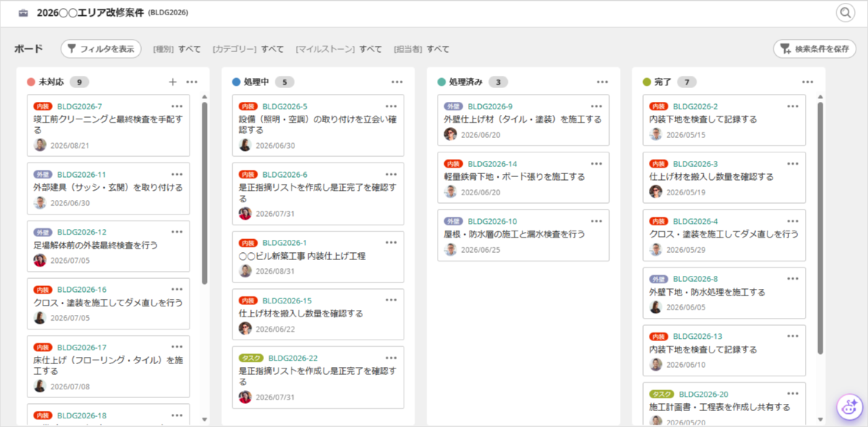Select text 足場解体前の外装最終検査を行う
This screenshot has width=868, height=427.
pos(95,245)
